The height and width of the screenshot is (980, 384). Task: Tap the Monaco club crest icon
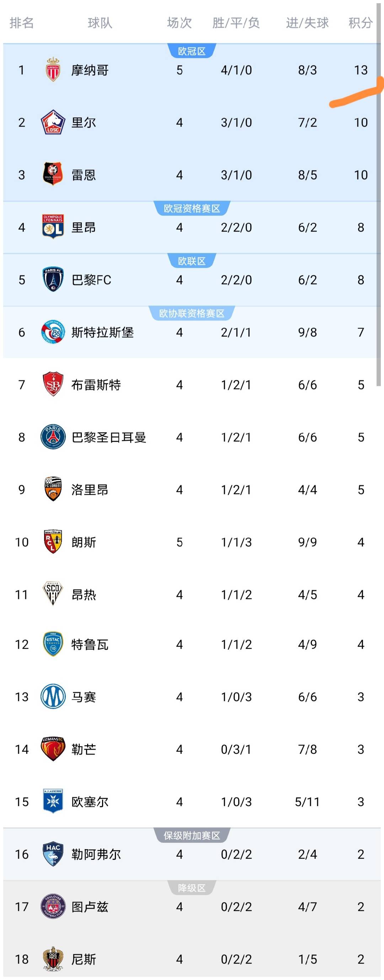(53, 70)
